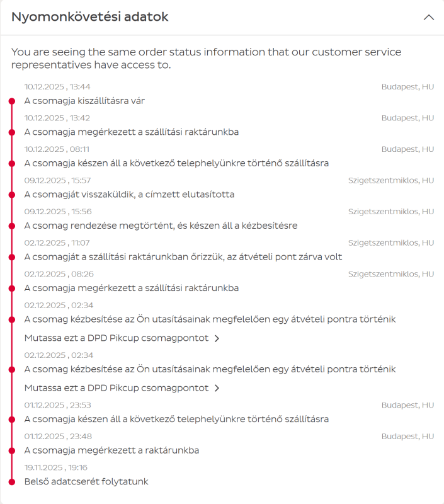Viewport: 444px width, 504px height.
Task: Select the marker for 'megérkezett a raktárunkba' event
Action: tap(11, 450)
